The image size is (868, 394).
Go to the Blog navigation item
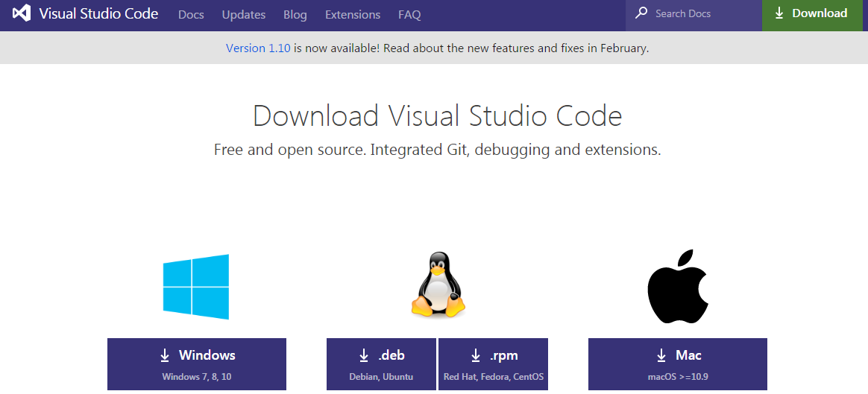coord(295,15)
